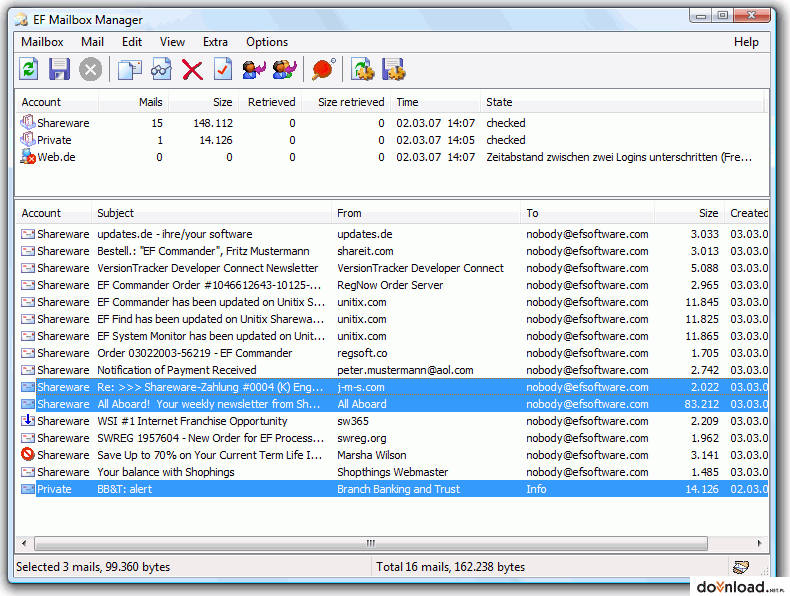The width and height of the screenshot is (790, 596).
Task: Click envelope icon of Notification of Payment Received
Action: point(28,370)
